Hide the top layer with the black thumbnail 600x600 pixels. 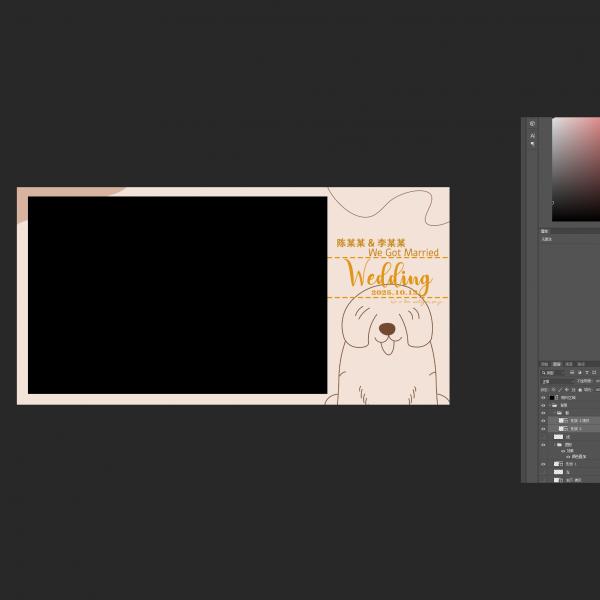pos(543,397)
